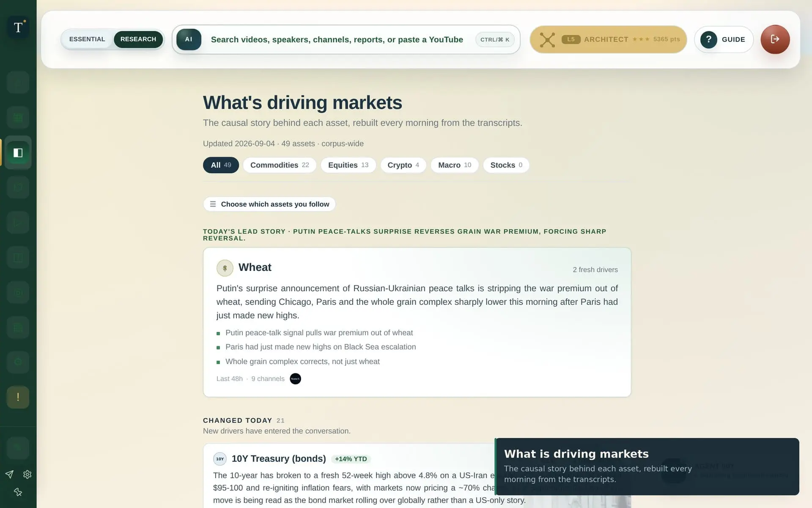Switch to Essential mode

87,39
